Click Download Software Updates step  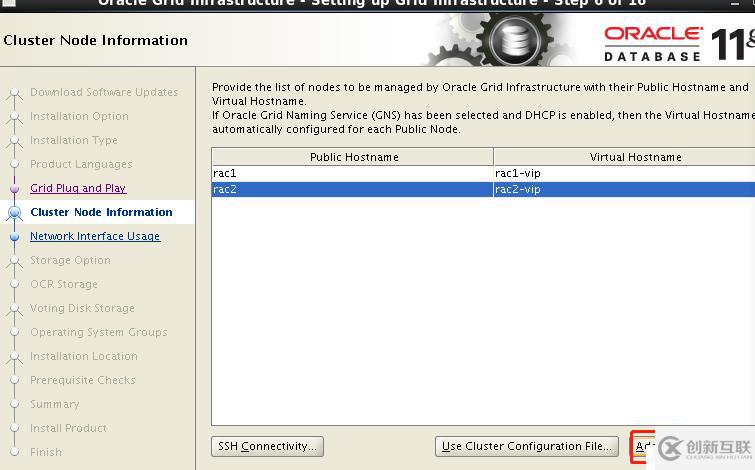[104, 92]
